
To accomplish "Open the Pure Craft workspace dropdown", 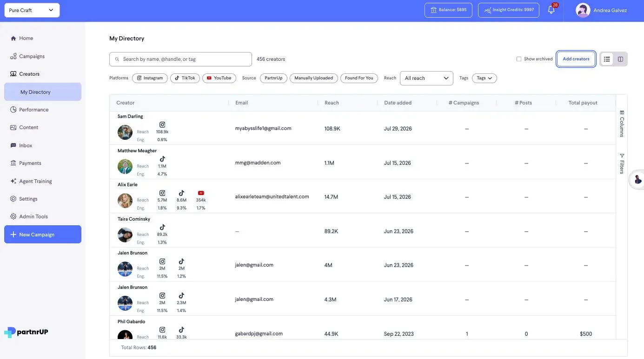I will point(32,10).
